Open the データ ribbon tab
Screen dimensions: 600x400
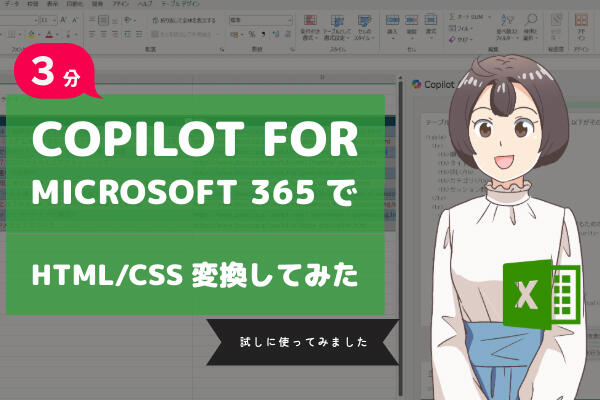click(11, 4)
